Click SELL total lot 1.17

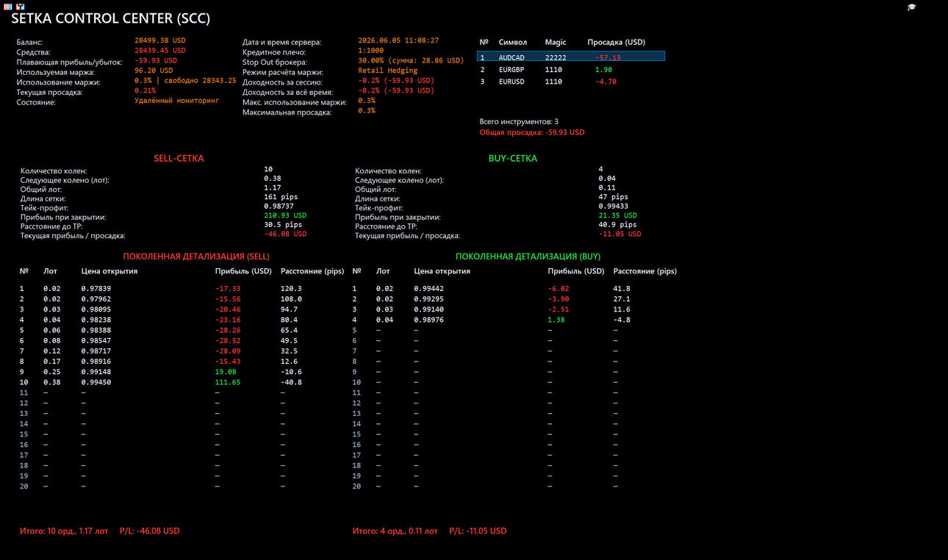pyautogui.click(x=272, y=188)
